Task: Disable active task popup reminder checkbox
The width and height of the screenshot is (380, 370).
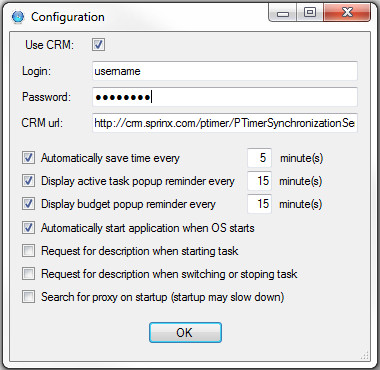Action: tap(28, 181)
